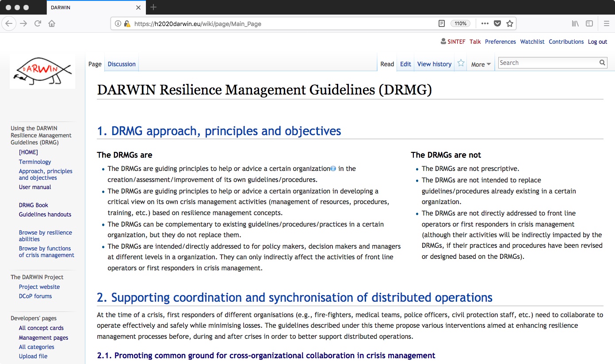
Task: Click the DARWIN turtle logo
Action: (x=42, y=71)
